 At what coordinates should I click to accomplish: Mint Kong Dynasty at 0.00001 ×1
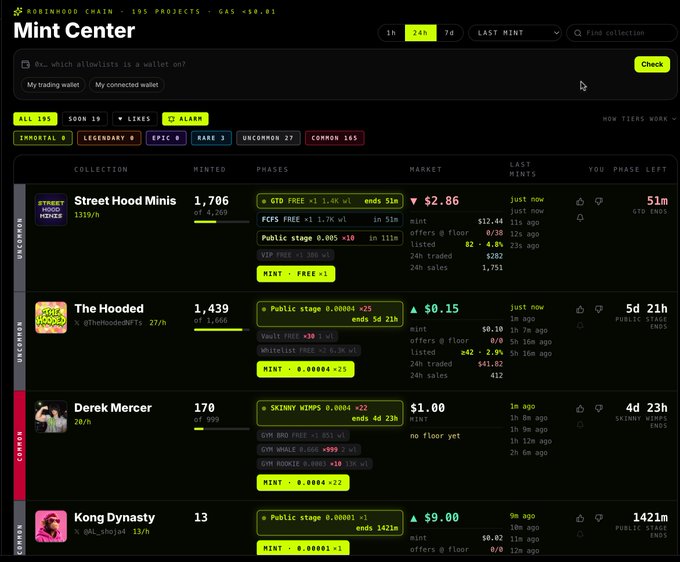(303, 548)
